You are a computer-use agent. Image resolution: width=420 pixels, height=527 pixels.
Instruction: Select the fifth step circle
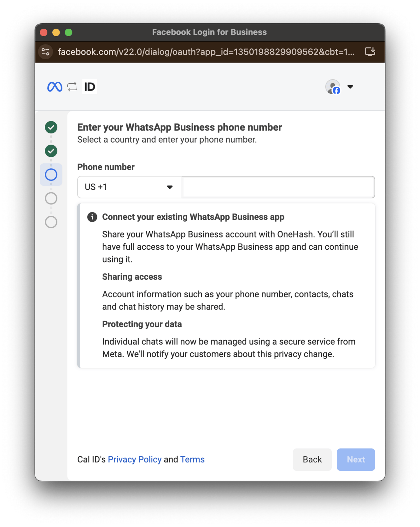[x=51, y=222]
